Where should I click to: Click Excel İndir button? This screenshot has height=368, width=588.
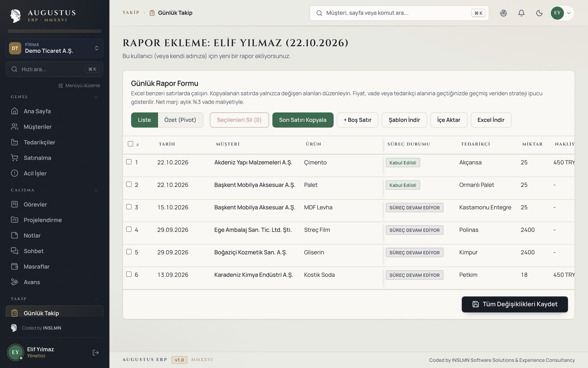[x=491, y=120]
